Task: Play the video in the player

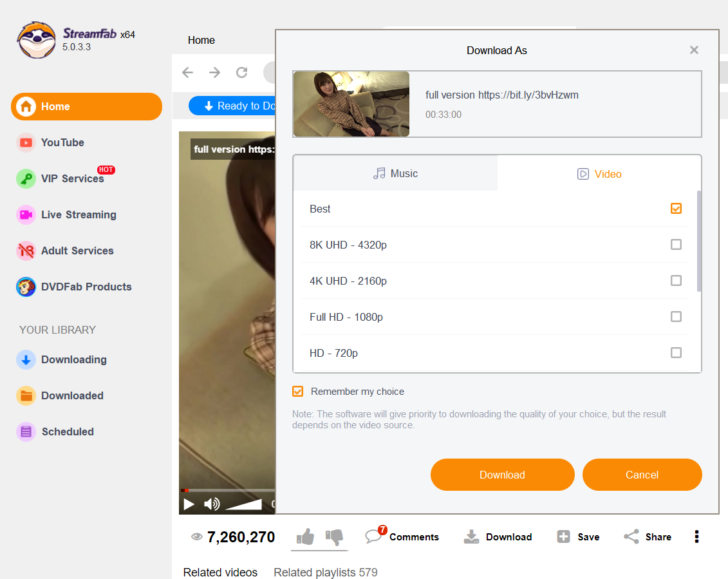Action: point(189,504)
